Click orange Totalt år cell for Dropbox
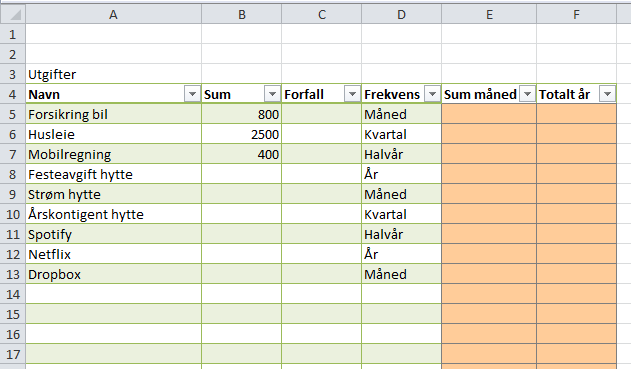Image resolution: width=631 pixels, height=369 pixels. 576,274
